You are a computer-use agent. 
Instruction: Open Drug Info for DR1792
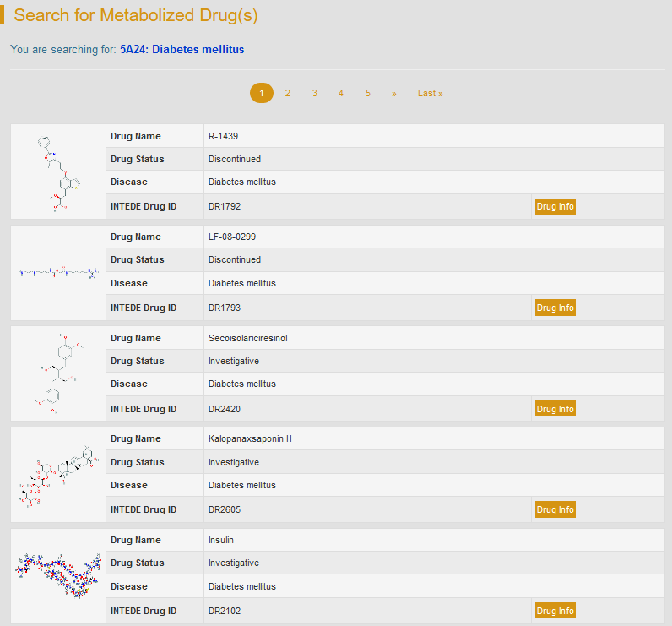555,207
